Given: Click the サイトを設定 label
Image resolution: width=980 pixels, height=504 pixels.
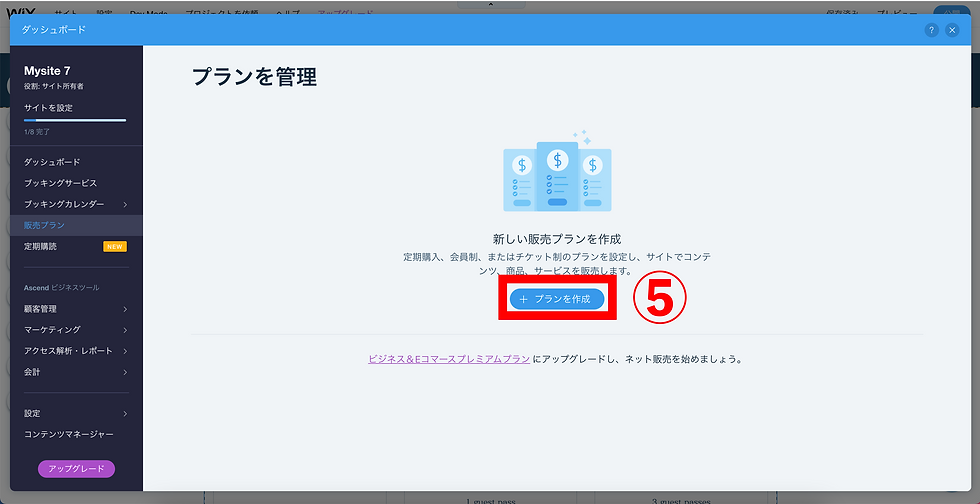Looking at the screenshot, I should 48,108.
